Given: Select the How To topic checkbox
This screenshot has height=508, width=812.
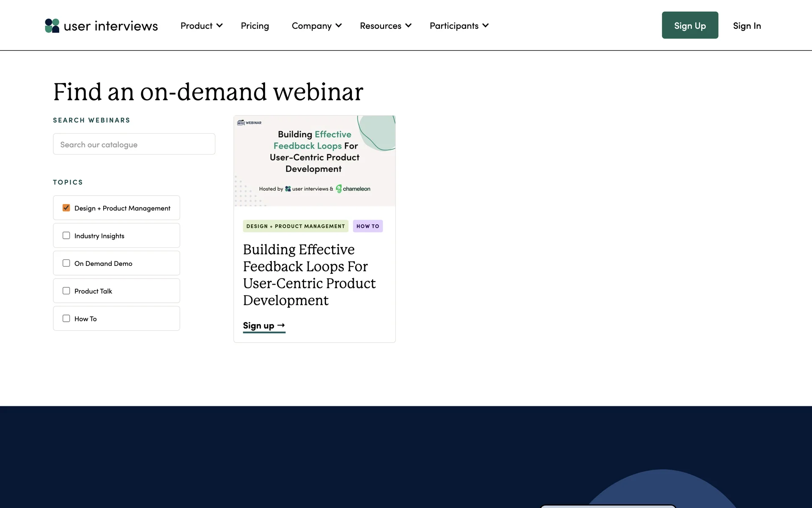Looking at the screenshot, I should pos(66,318).
